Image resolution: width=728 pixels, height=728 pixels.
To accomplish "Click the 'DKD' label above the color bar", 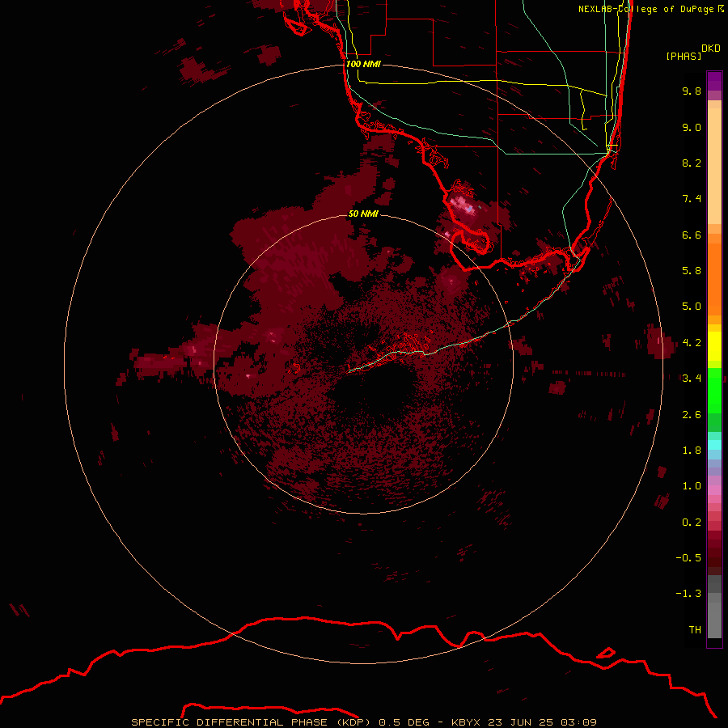I will point(711,49).
